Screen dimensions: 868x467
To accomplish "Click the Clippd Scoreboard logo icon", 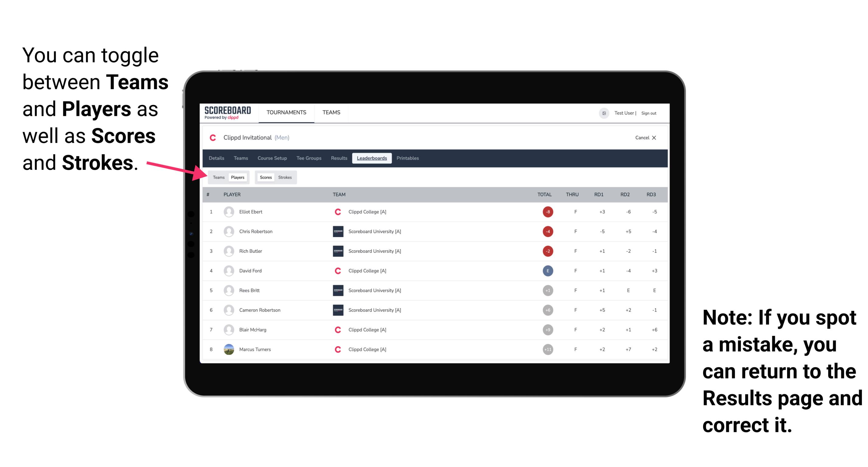I will tap(226, 114).
